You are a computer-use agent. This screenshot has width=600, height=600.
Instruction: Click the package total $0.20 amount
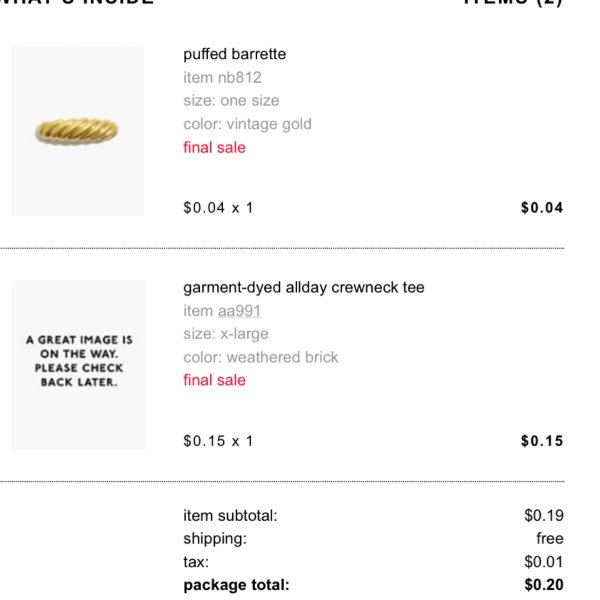pos(544,585)
